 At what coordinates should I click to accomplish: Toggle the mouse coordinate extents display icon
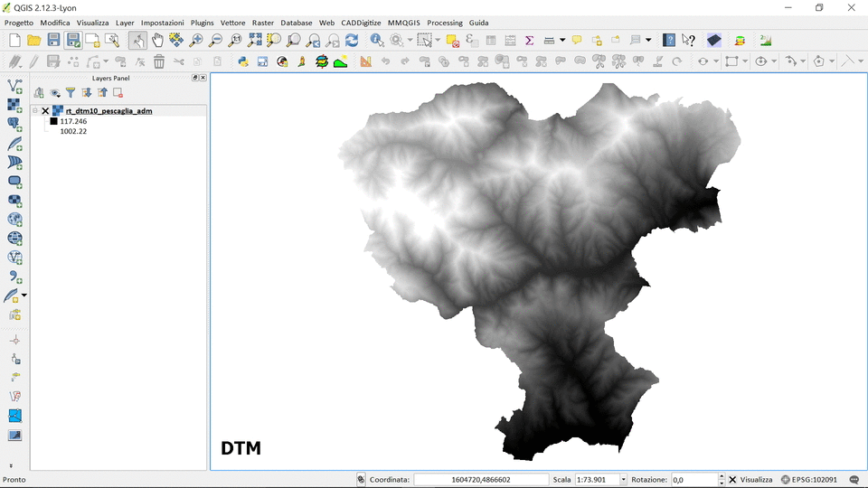pos(361,480)
